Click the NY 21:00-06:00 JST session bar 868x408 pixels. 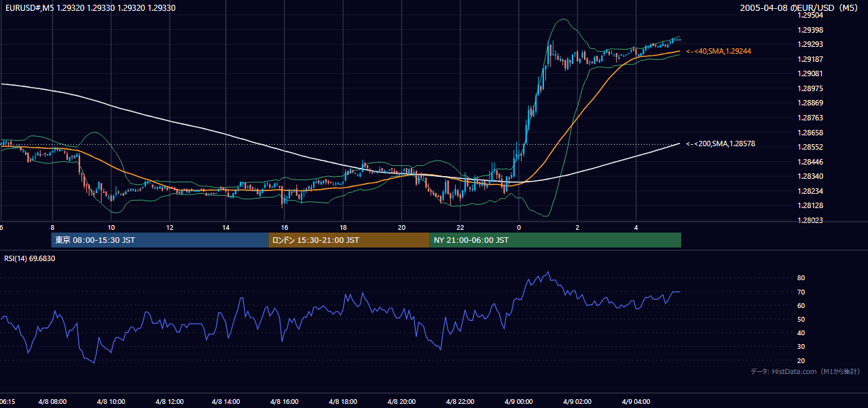[555, 240]
